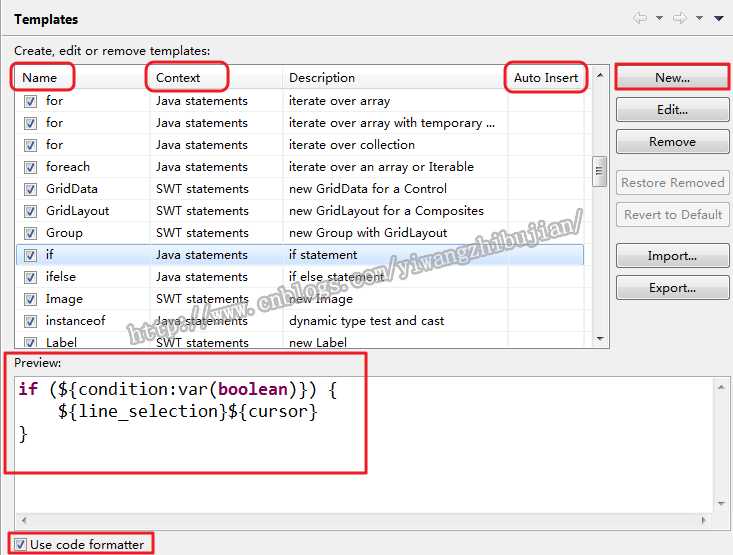The width and height of the screenshot is (733, 555).
Task: Click 'iterate over collection' description cell
Action: [352, 145]
